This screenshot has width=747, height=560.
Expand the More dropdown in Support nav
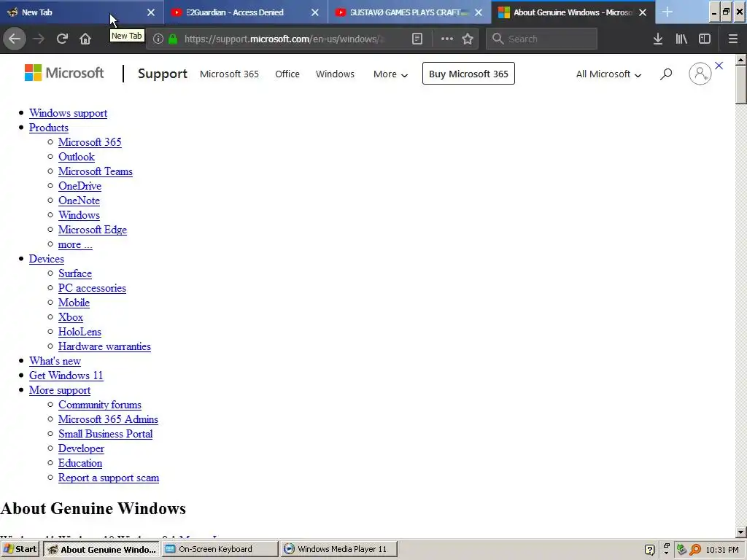390,74
